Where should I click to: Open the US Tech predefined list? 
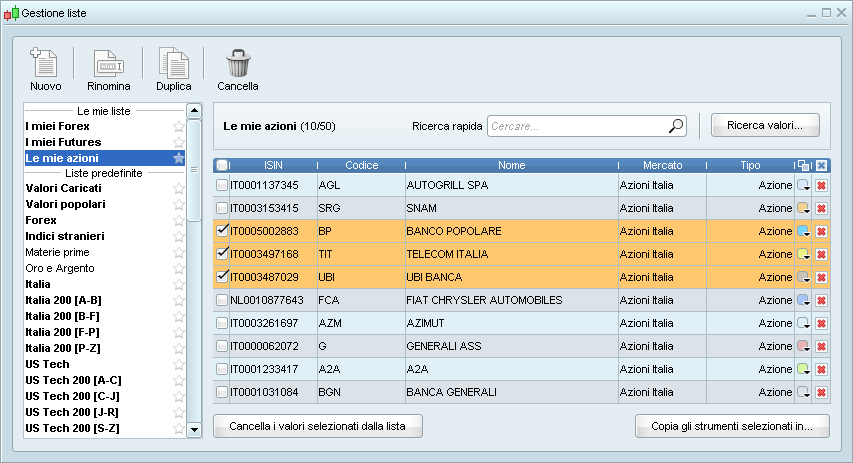coord(47,364)
